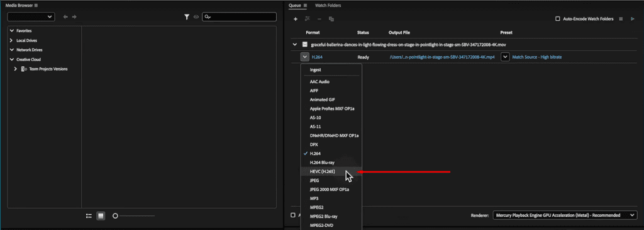This screenshot has width=644, height=230.
Task: Open the Renderer dropdown
Action: click(x=565, y=215)
